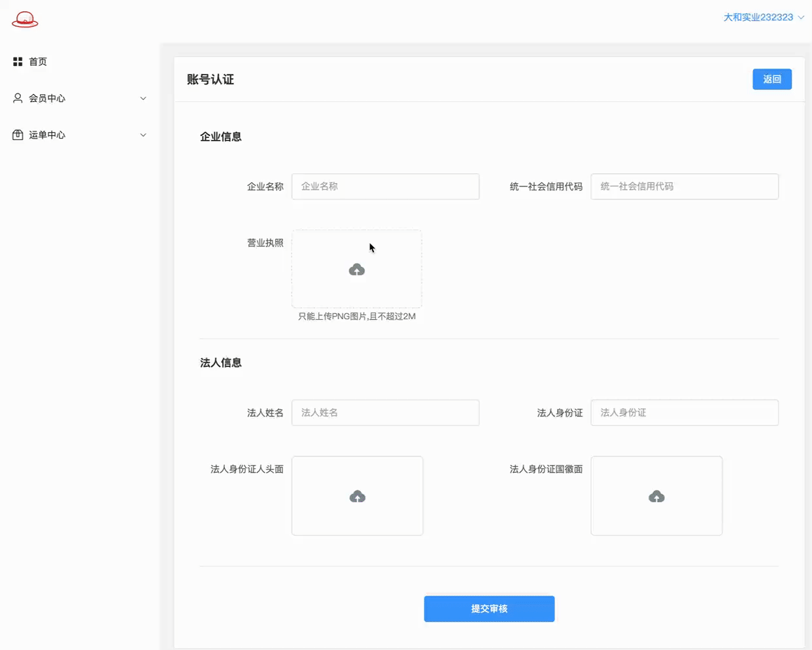Screen dimensions: 812x650
Task: Click the 只能上传PNG图片 hint text
Action: tap(357, 316)
